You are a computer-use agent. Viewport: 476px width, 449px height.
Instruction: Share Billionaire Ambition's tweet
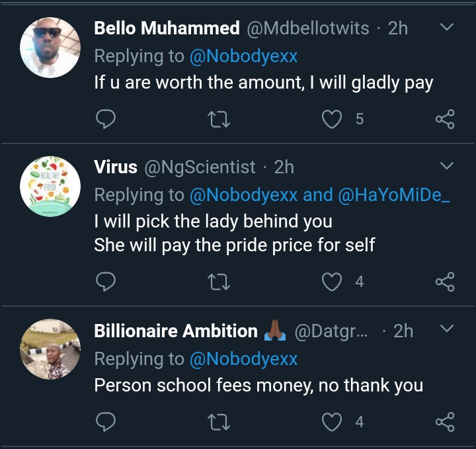pos(445,421)
